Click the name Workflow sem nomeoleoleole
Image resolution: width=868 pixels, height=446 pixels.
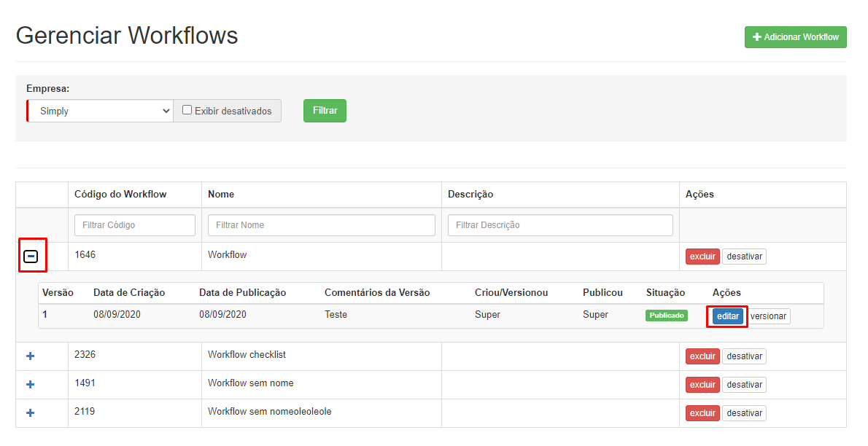[x=270, y=411]
